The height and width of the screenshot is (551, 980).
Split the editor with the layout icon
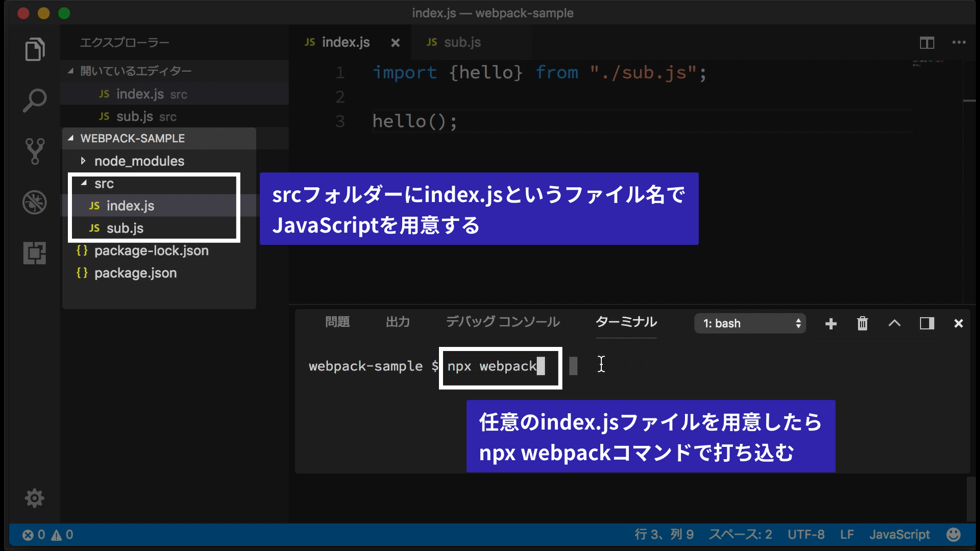pyautogui.click(x=927, y=43)
